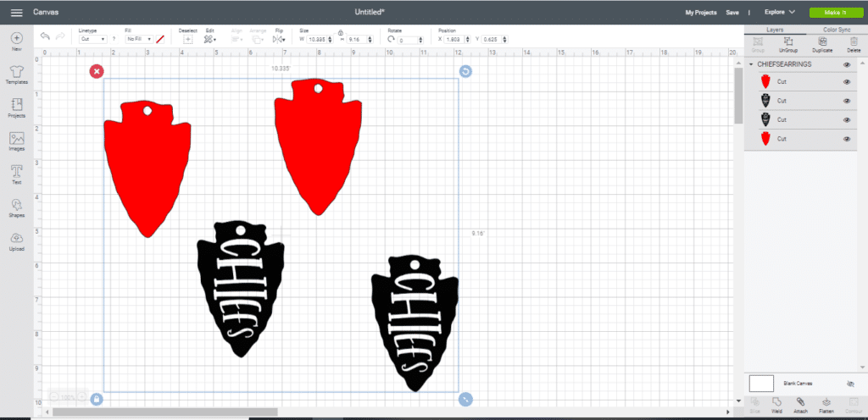Open the Fill dropdown
Viewport: 868px width, 420px height.
138,39
